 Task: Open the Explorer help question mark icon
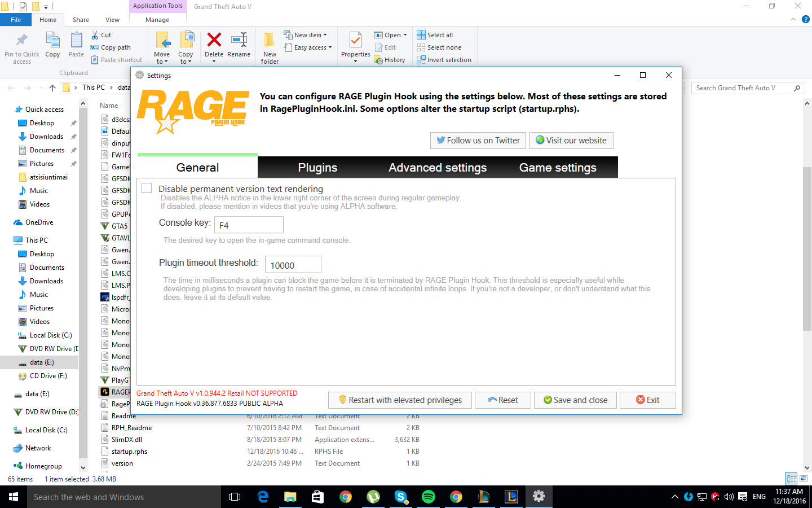click(x=806, y=19)
